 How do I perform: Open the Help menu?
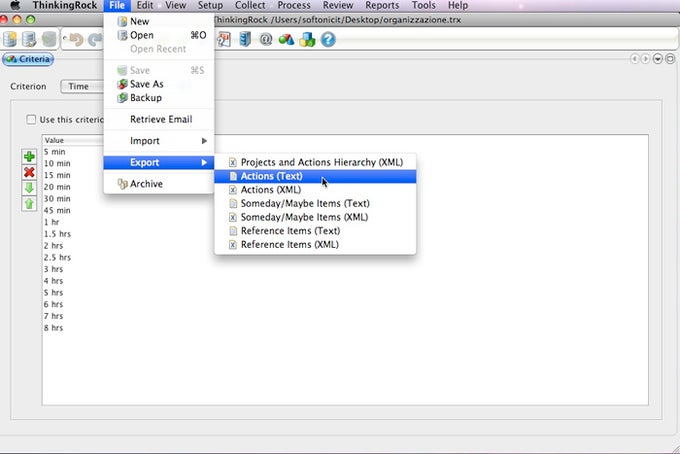pyautogui.click(x=458, y=5)
